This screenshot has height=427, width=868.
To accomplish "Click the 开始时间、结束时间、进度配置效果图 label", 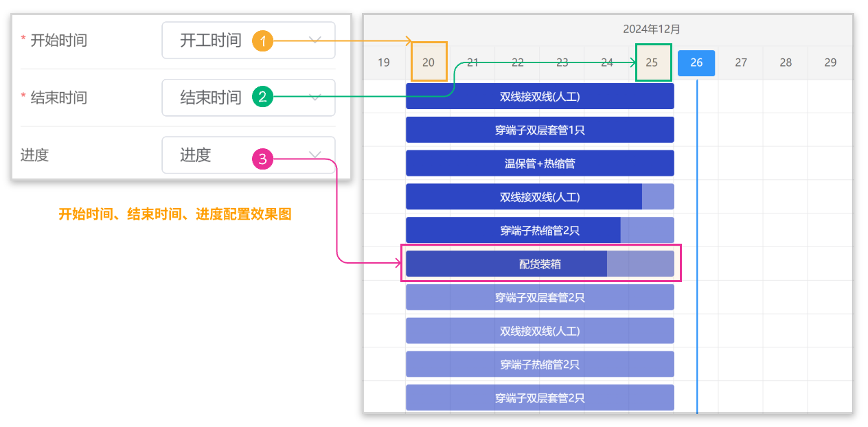I will pyautogui.click(x=175, y=214).
